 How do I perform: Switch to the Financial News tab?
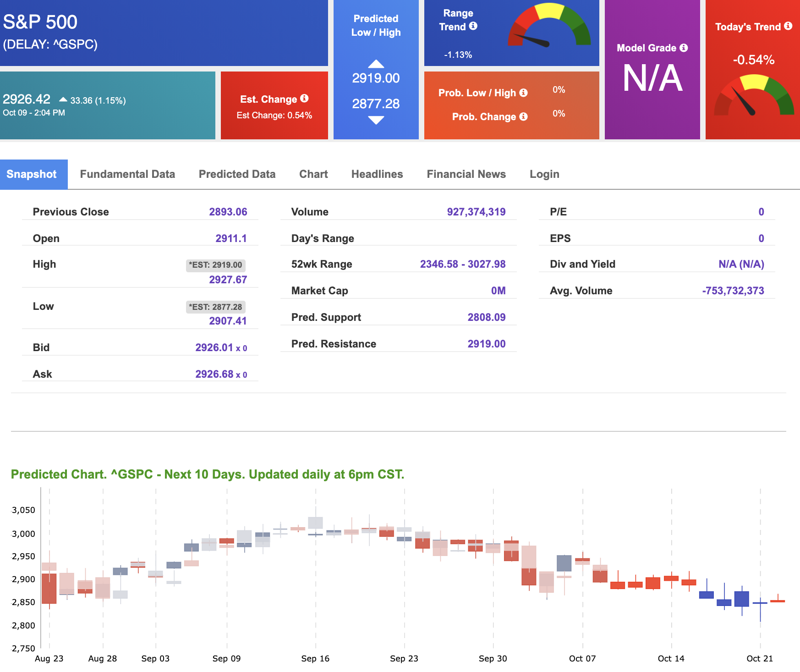click(x=466, y=174)
